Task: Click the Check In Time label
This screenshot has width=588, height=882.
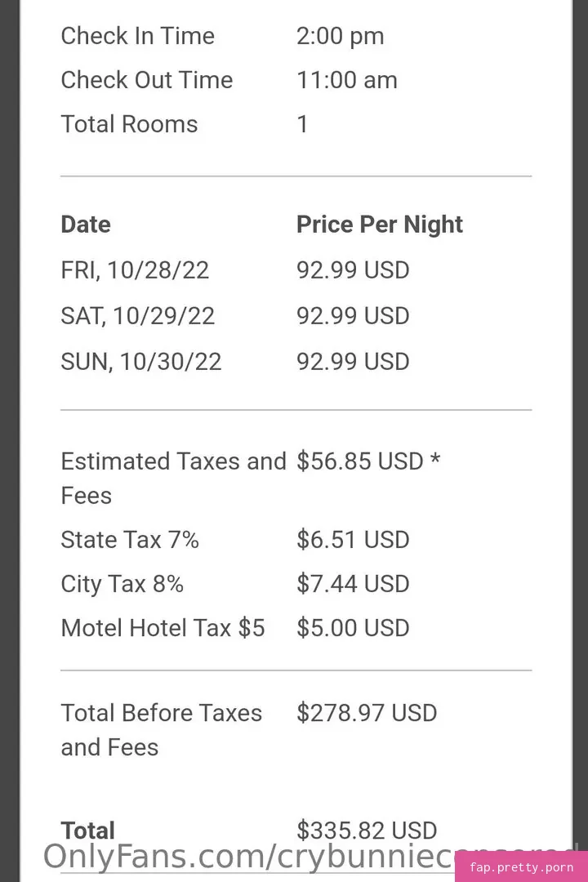Action: pyautogui.click(x=138, y=36)
